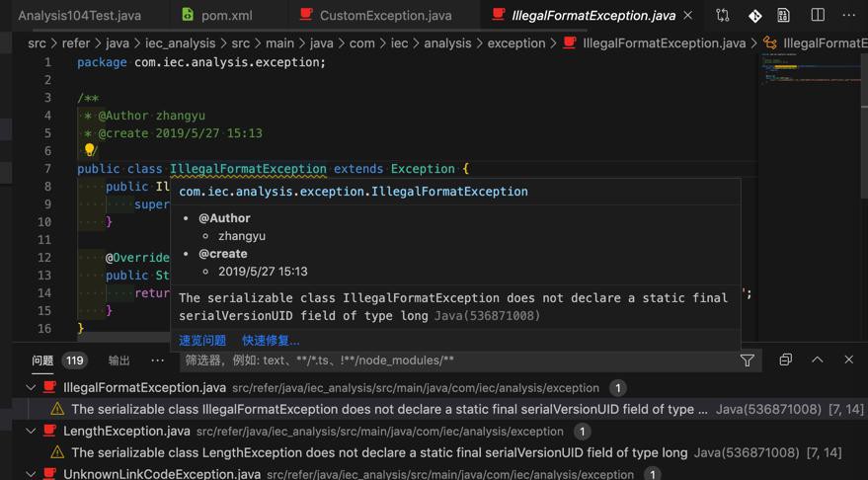Click the warning triangle icon on LengthException row

[x=57, y=453]
